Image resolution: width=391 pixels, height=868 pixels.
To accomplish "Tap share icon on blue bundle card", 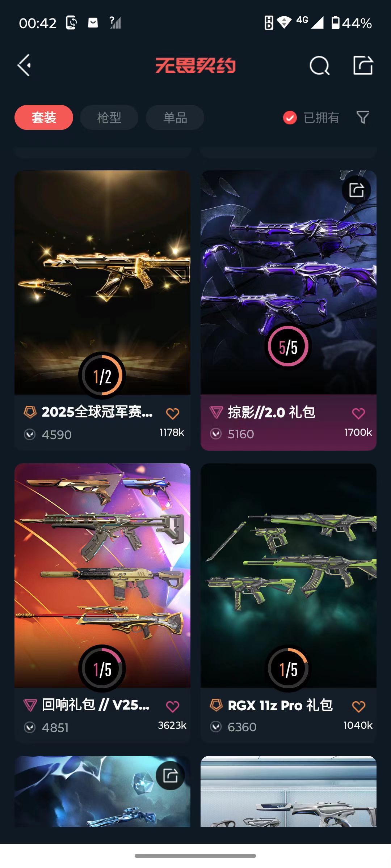I will point(170,776).
